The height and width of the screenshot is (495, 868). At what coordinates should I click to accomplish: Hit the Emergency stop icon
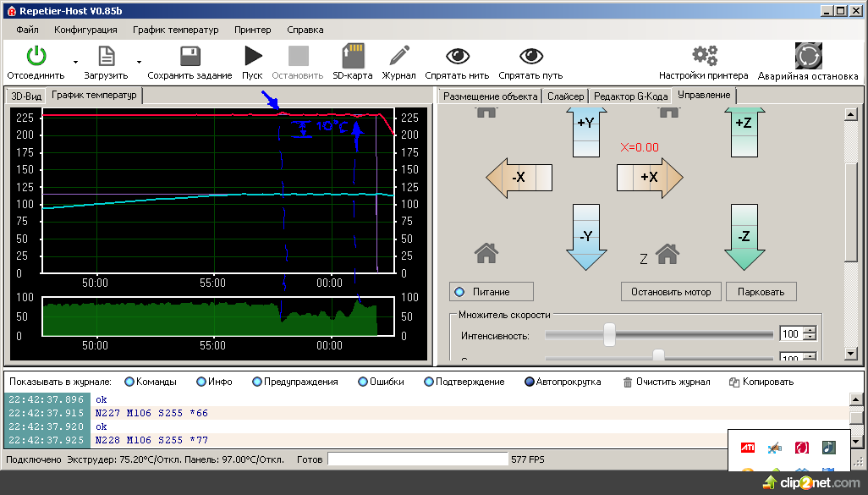[x=808, y=57]
